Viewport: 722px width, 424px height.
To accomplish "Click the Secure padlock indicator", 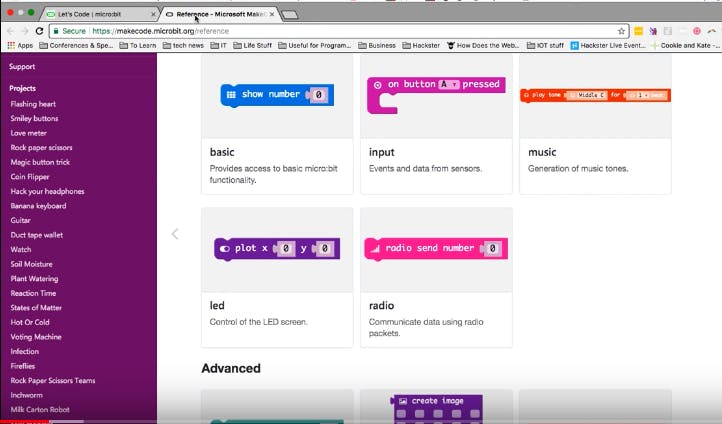I will [70, 31].
